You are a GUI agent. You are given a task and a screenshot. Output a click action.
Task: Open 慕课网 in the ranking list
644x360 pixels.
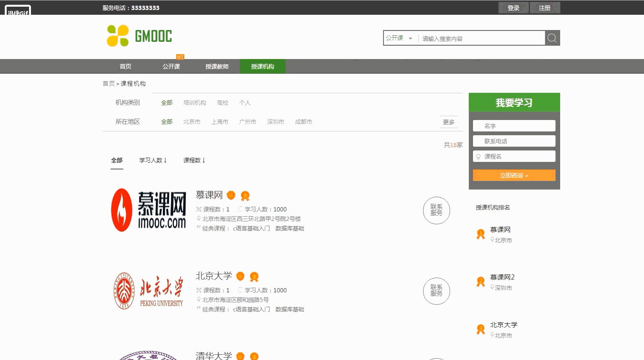[500, 230]
